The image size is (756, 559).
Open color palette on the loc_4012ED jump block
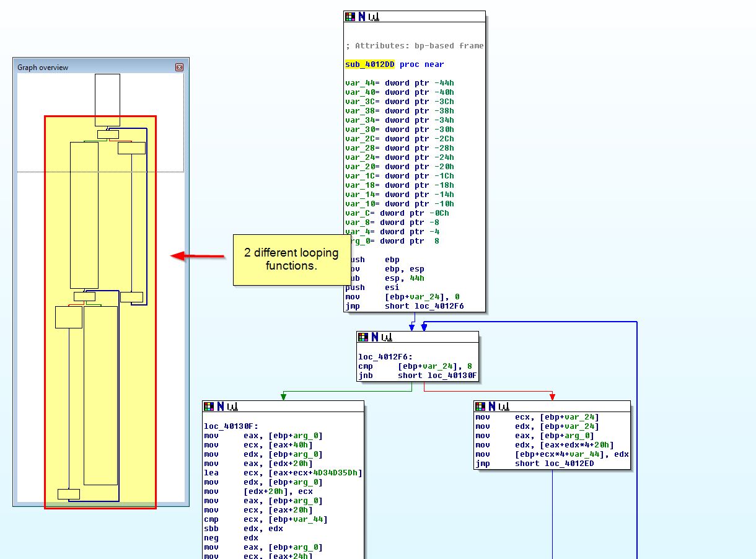(481, 407)
